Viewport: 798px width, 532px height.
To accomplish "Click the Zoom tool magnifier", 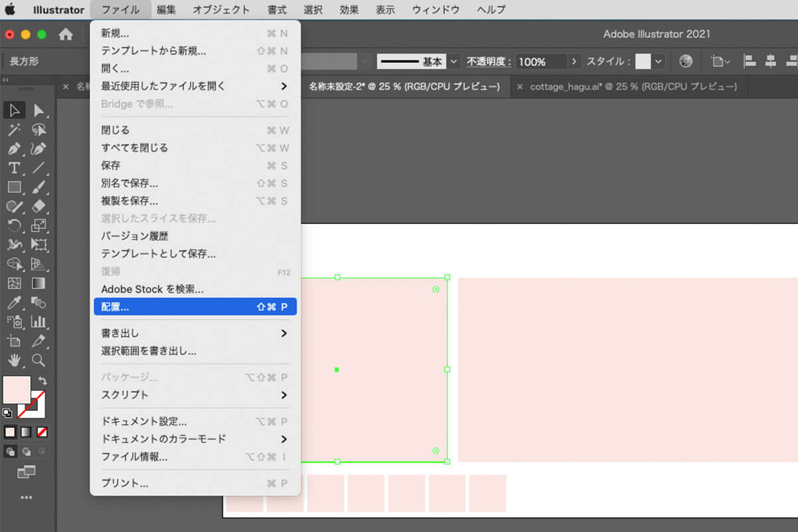I will point(39,360).
